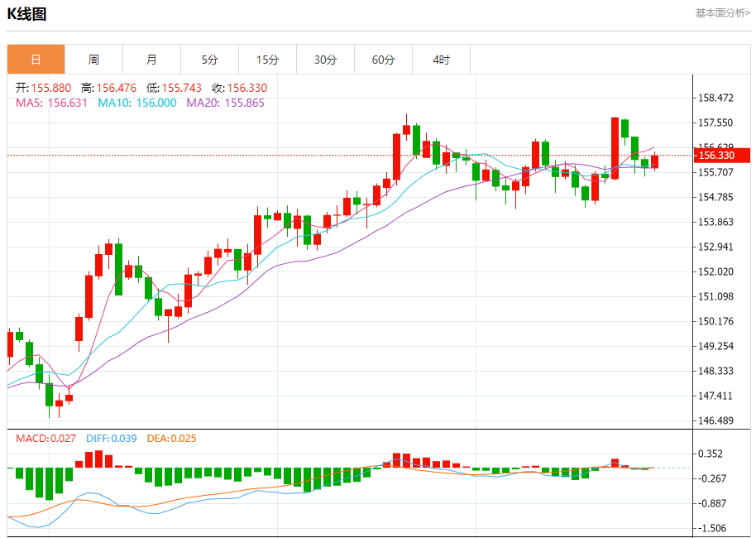The height and width of the screenshot is (538, 756).
Task: Click the MACD 0.027 indicator label
Action: tap(45, 439)
